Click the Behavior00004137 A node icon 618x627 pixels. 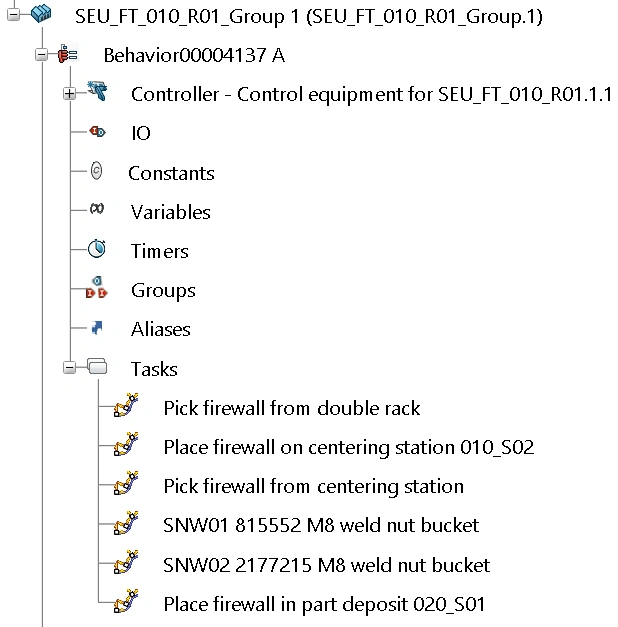68,55
